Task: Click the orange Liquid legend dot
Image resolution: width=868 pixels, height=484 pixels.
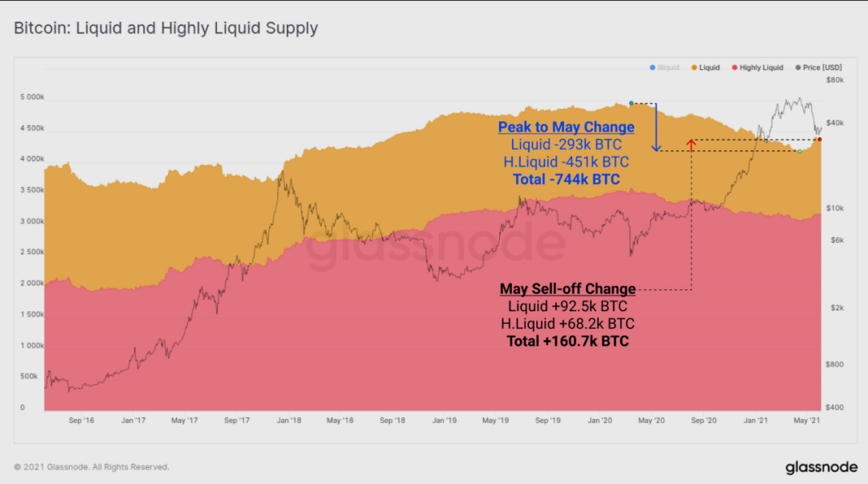Action: pos(694,68)
